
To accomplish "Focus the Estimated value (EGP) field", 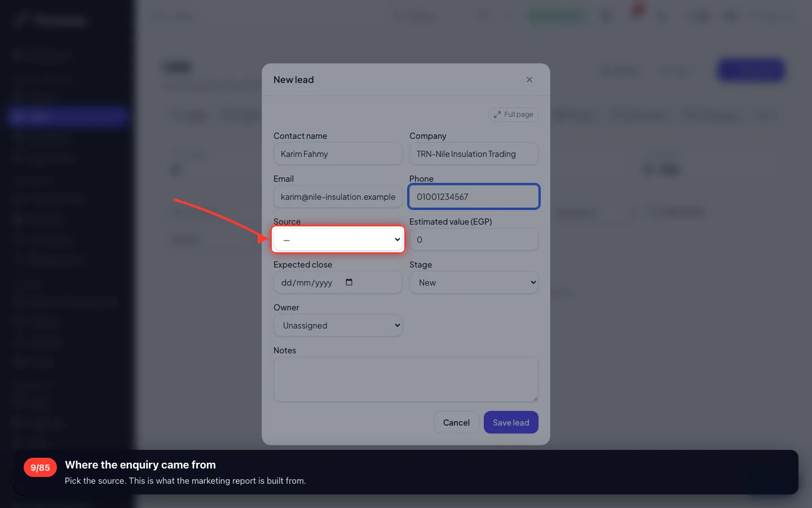I will pos(474,240).
